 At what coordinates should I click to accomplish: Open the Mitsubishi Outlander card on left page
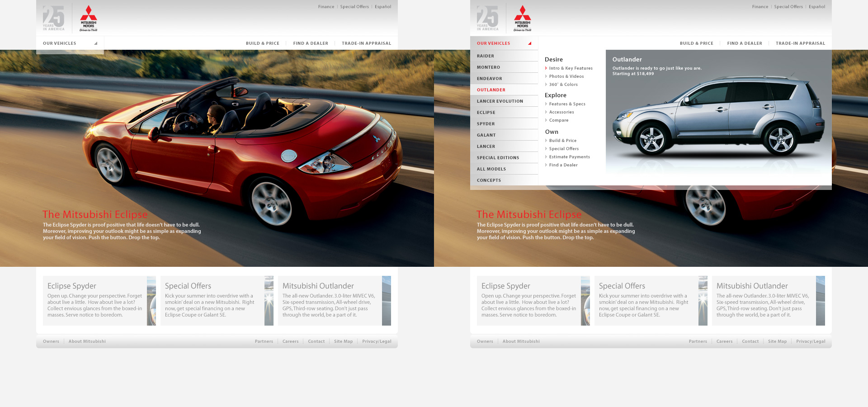(x=335, y=301)
